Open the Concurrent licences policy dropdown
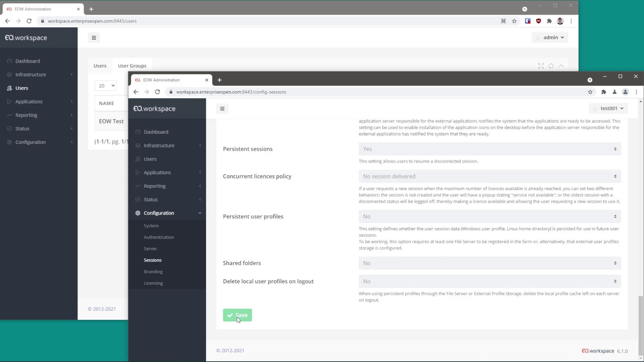This screenshot has width=644, height=362. point(489,176)
